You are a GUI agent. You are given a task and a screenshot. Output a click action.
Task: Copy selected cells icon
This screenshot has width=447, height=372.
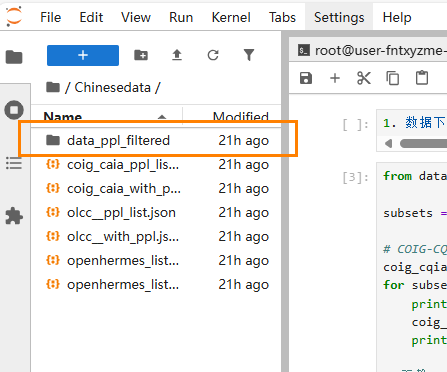(x=393, y=78)
